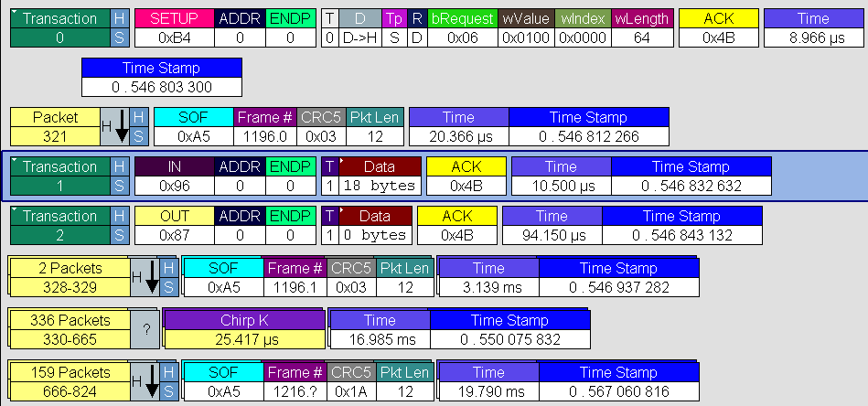The height and width of the screenshot is (406, 868).
Task: Click Time Stamp 0 . 546 812 266
Action: 589,127
